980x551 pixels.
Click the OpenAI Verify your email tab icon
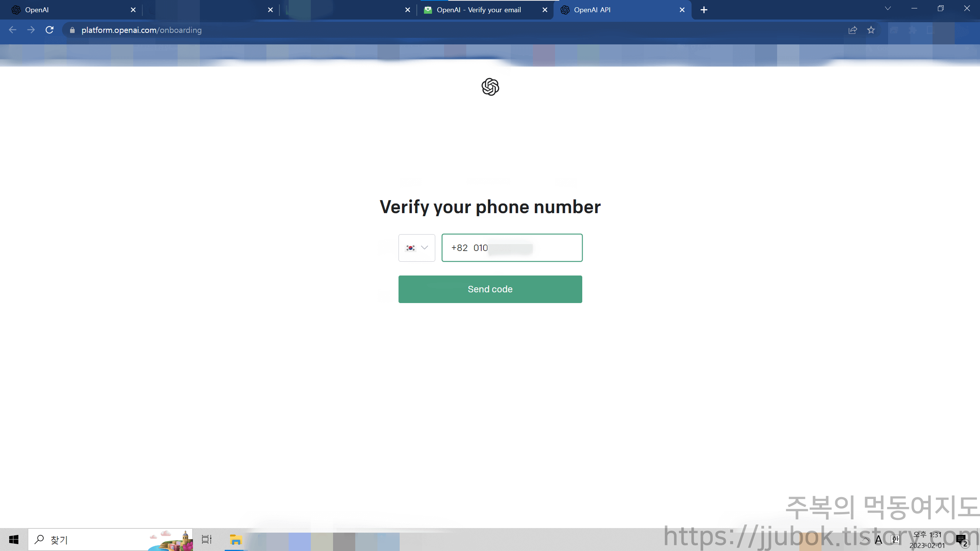[x=428, y=10]
